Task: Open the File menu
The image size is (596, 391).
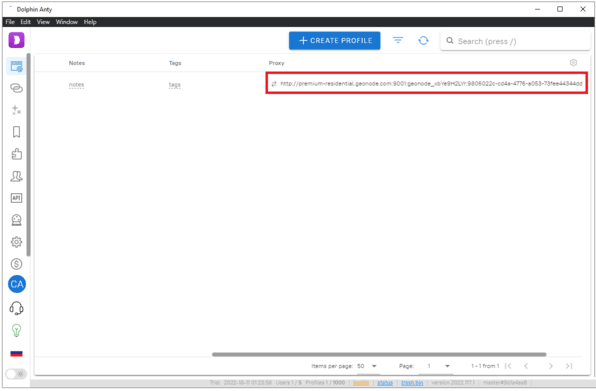Action: [x=10, y=22]
